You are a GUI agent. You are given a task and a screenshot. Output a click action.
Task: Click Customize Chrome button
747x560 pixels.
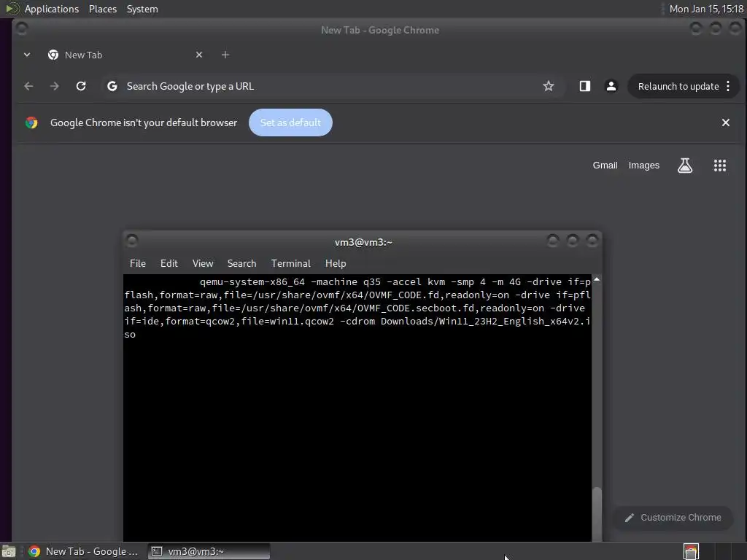pos(673,518)
